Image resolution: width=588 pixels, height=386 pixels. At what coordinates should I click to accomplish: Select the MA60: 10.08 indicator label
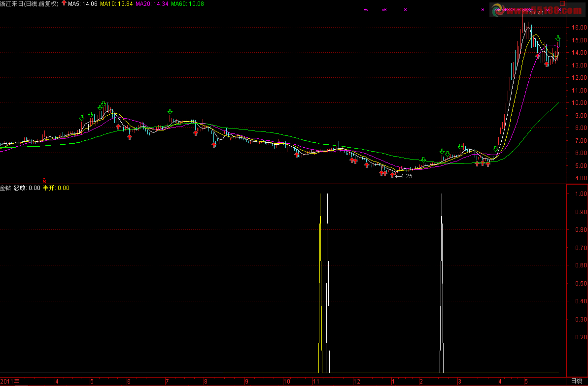(187, 4)
